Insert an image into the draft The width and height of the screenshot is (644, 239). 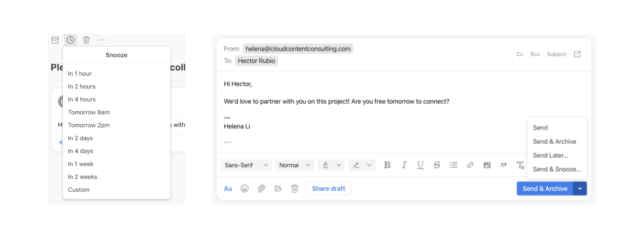[x=487, y=165]
